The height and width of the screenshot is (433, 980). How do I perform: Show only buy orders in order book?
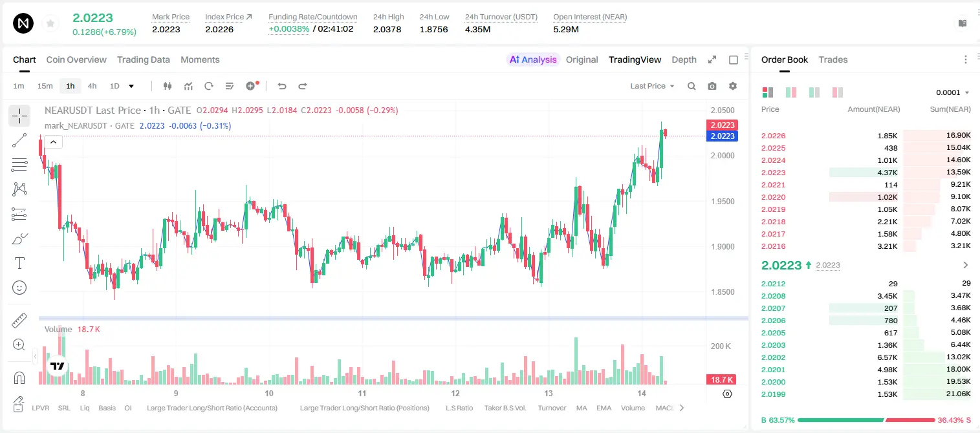point(814,92)
